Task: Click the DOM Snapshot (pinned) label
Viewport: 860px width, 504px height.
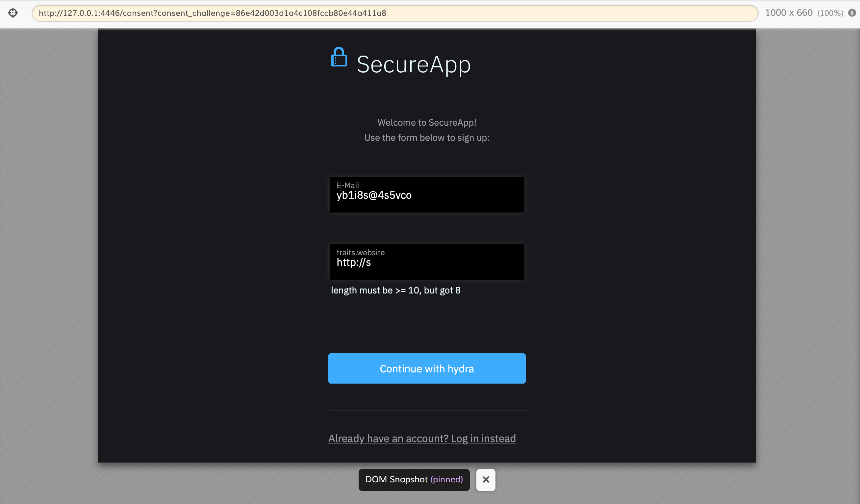Action: [414, 479]
